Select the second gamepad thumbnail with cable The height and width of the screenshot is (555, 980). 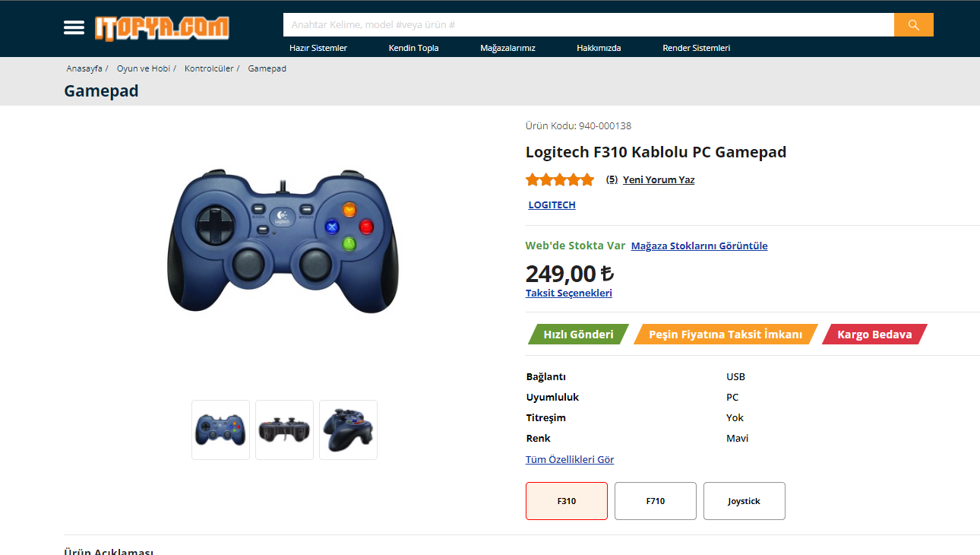[x=284, y=430]
